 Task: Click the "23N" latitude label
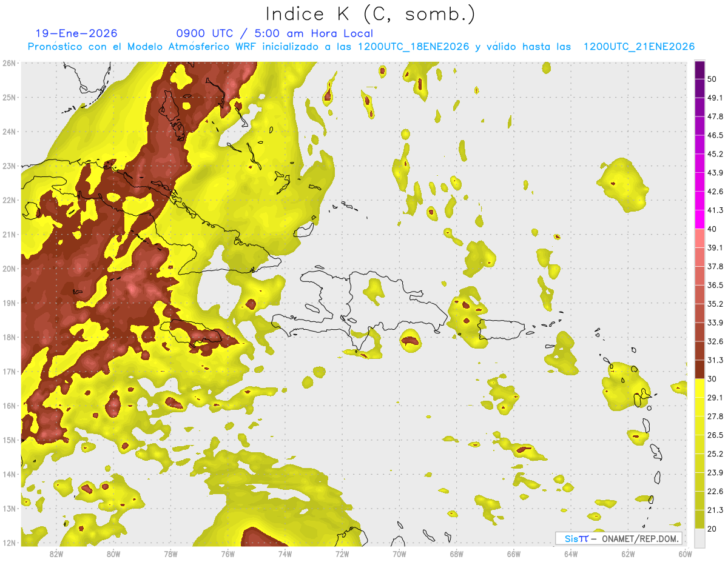(10, 166)
